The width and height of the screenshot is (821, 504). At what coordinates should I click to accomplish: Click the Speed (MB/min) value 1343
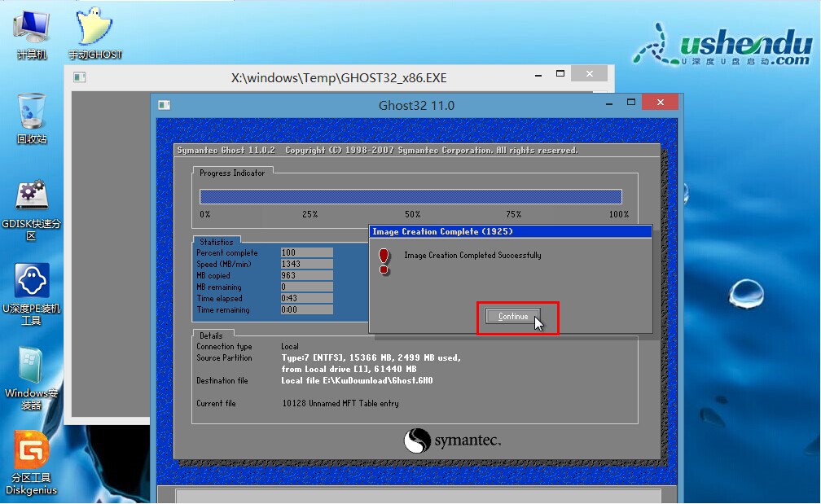click(x=307, y=265)
